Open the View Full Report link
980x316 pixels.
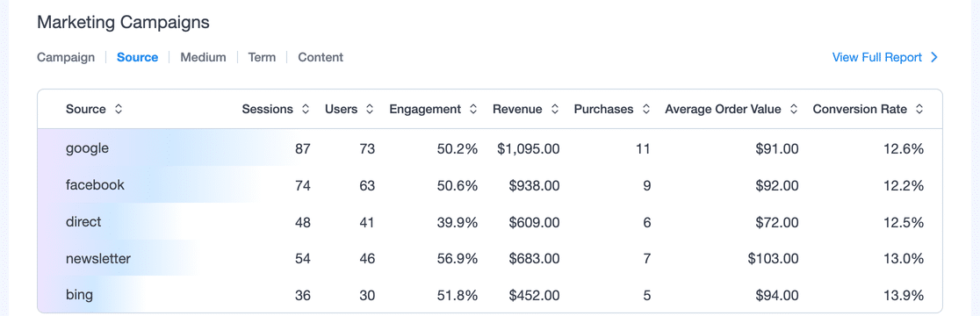pos(877,57)
